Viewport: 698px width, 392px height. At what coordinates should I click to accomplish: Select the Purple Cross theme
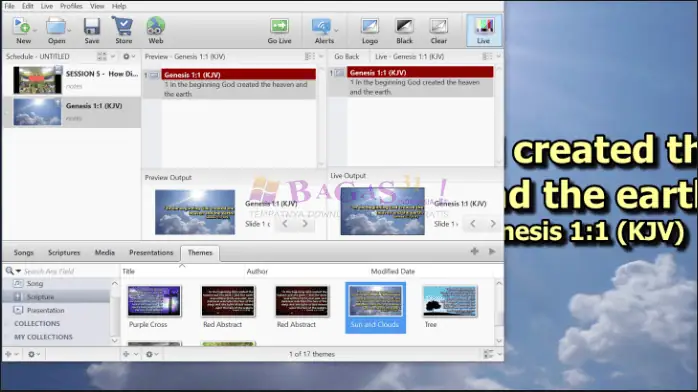(x=154, y=307)
